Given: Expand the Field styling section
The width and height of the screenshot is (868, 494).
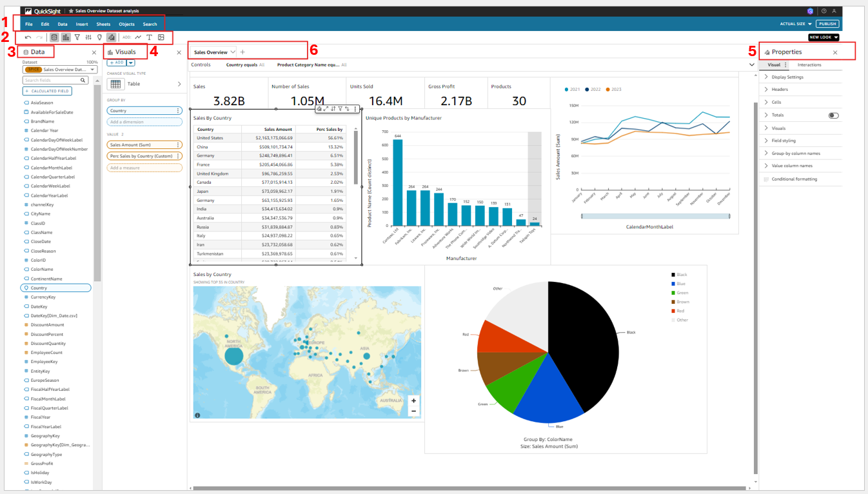Looking at the screenshot, I should coord(800,141).
